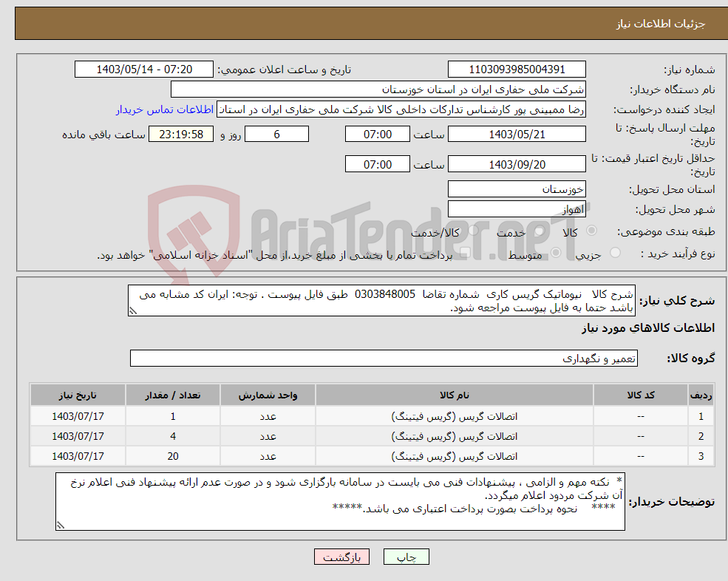This screenshot has width=728, height=581.
Task: Select the متوسط purchase type radio
Action: coord(556,253)
